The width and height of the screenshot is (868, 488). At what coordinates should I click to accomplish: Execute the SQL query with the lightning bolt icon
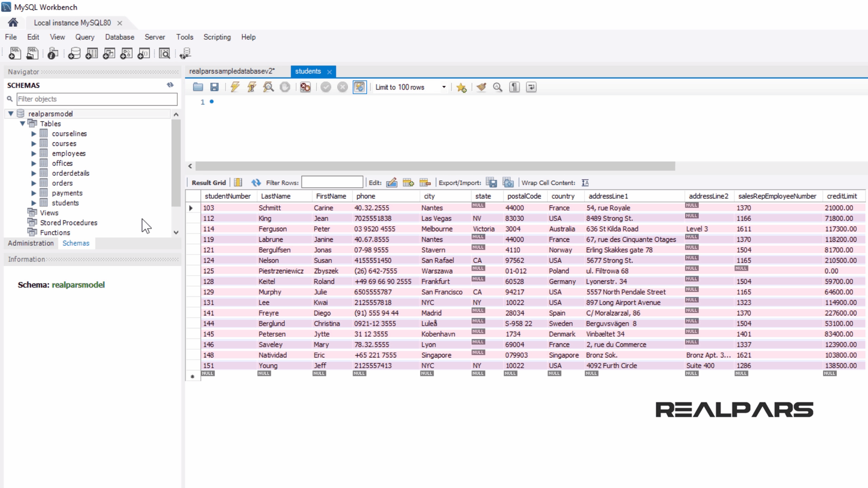[235, 87]
